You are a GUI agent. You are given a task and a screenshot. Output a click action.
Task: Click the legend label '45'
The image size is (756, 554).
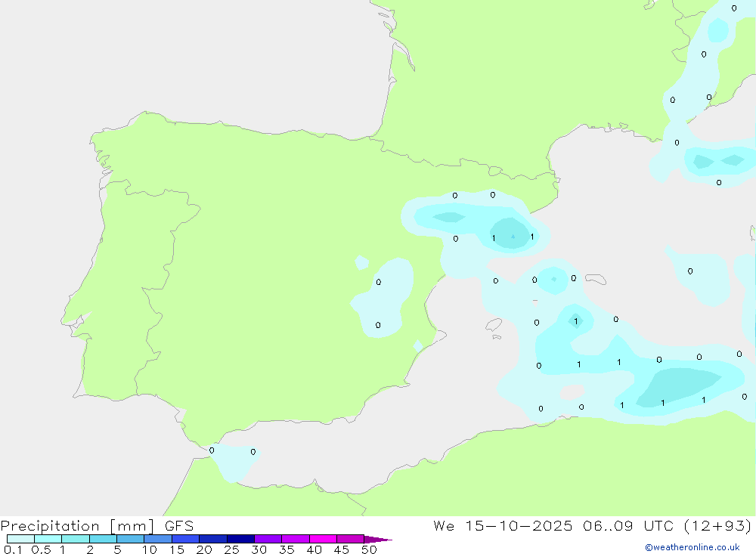pyautogui.click(x=342, y=549)
